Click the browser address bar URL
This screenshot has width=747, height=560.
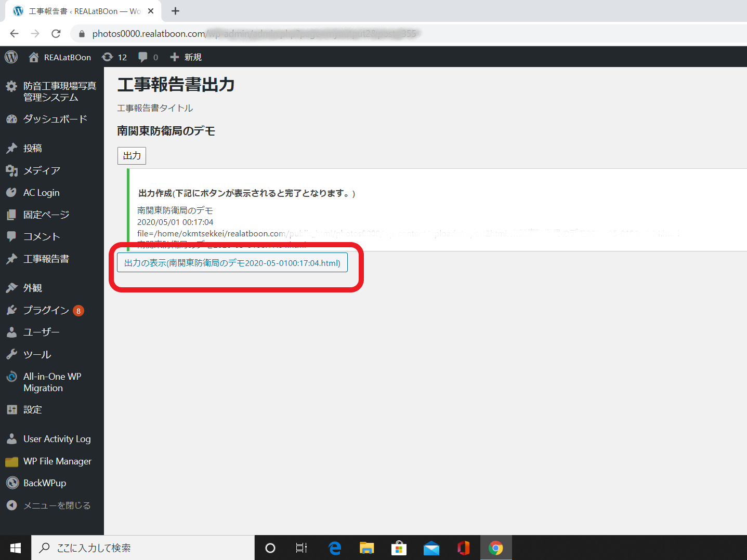[x=255, y=34]
